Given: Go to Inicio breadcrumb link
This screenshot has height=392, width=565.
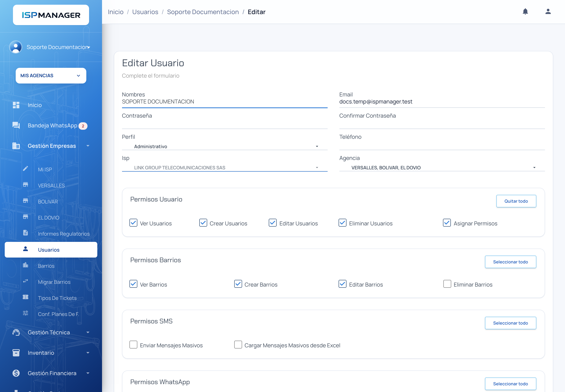Looking at the screenshot, I should pos(116,12).
